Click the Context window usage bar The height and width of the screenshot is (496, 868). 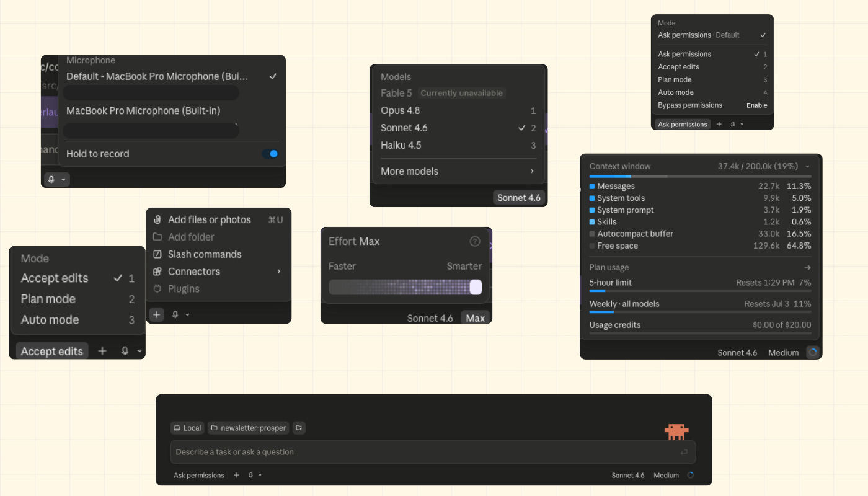tap(700, 176)
